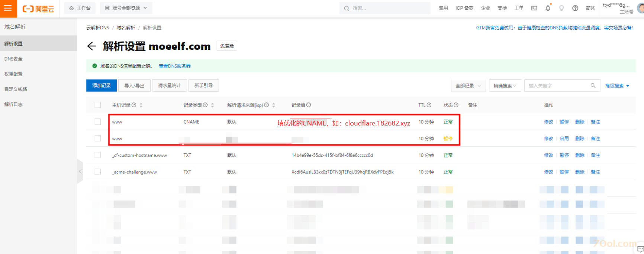Click 启用 for the paused www record
Viewport: 644px width, 254px height.
[564, 139]
